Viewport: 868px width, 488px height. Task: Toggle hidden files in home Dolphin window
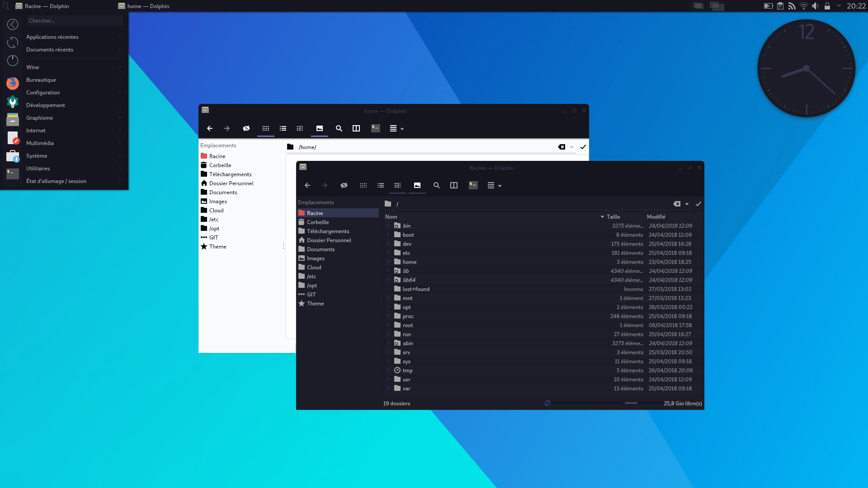pyautogui.click(x=246, y=128)
